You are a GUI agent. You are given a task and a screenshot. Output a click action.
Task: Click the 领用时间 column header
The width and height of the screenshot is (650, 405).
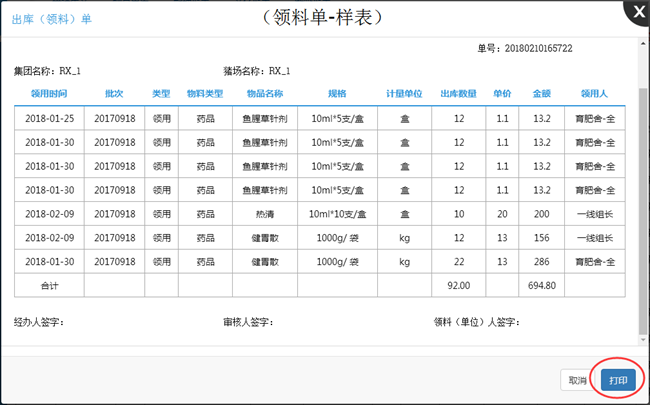click(49, 93)
